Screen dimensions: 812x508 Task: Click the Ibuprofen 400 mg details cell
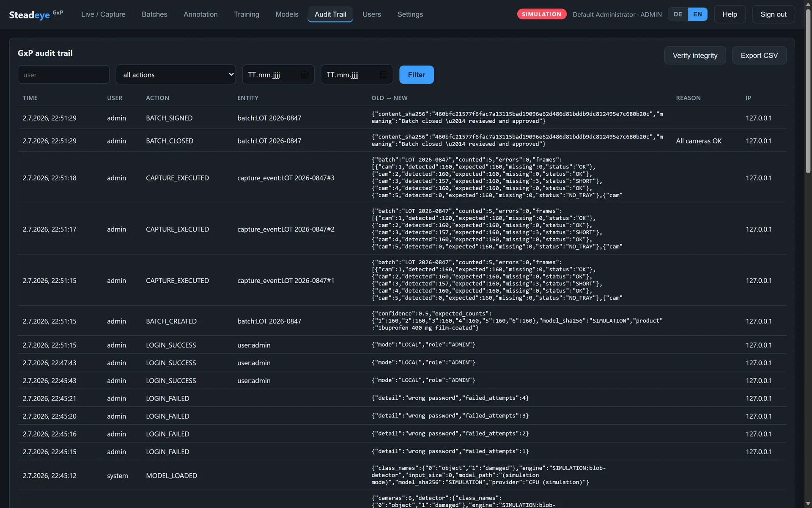point(517,320)
